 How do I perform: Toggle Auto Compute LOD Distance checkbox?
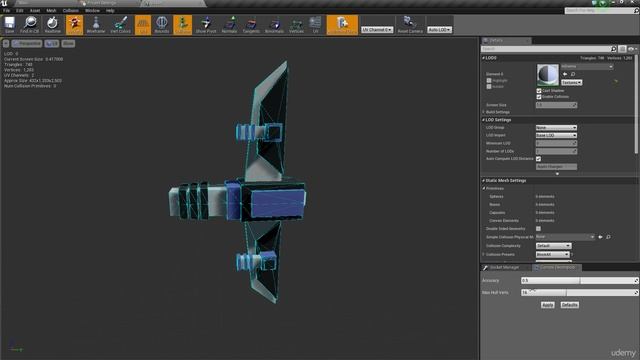[x=538, y=159]
